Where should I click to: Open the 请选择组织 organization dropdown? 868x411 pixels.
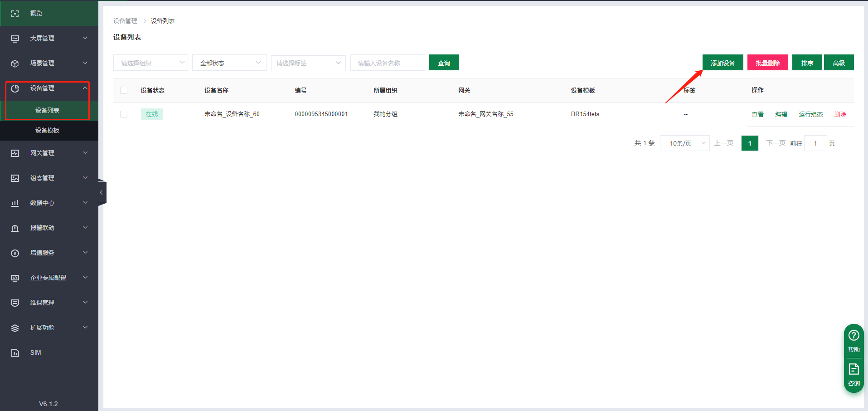click(150, 63)
